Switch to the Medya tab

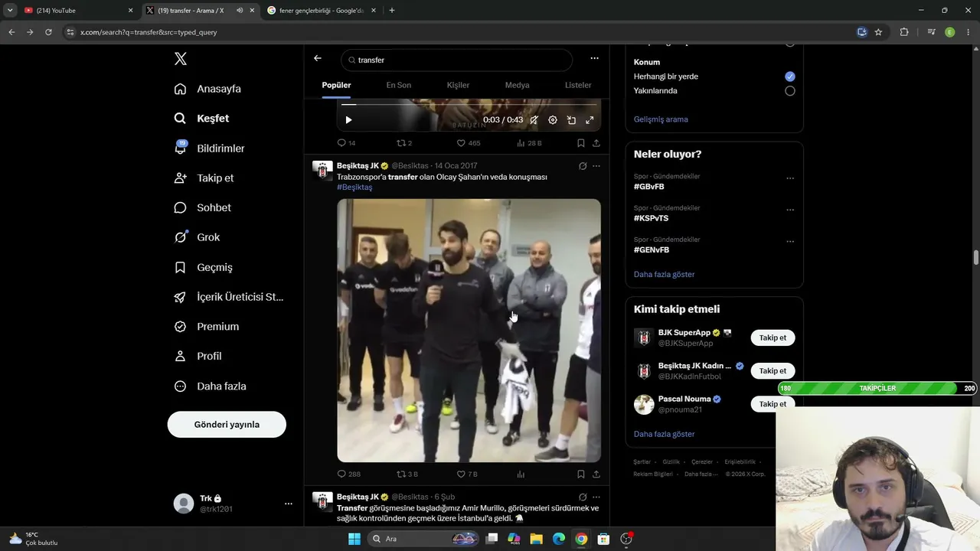click(x=517, y=85)
